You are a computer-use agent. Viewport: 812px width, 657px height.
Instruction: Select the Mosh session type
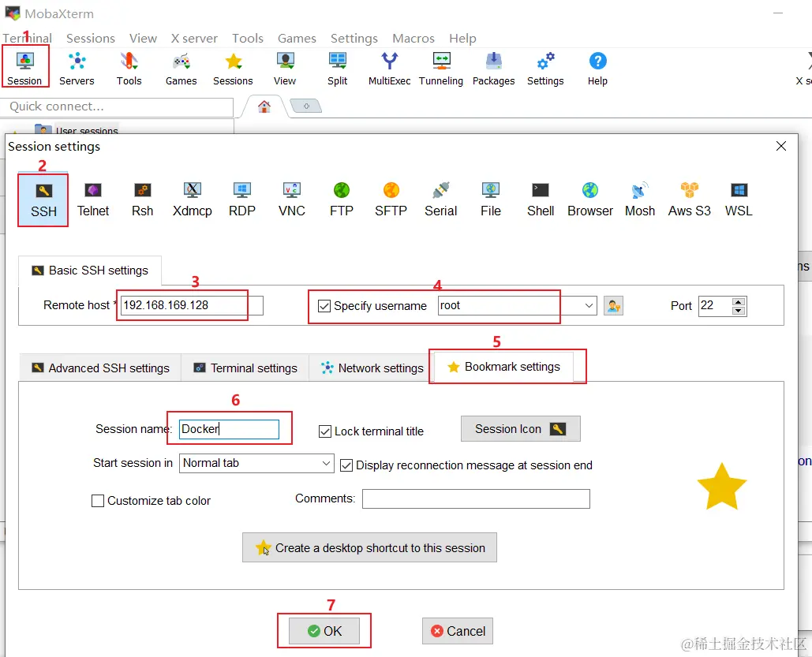[x=639, y=200]
